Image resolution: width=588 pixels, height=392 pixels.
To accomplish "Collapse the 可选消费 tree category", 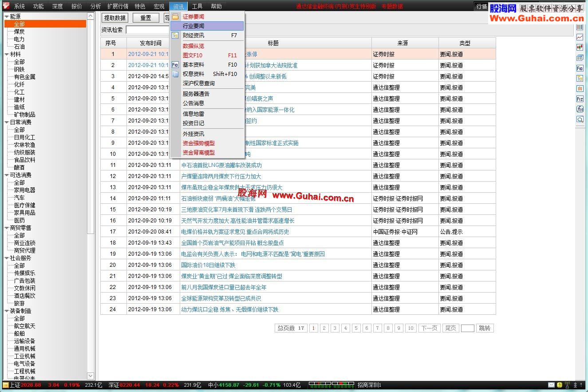I will (x=7, y=175).
